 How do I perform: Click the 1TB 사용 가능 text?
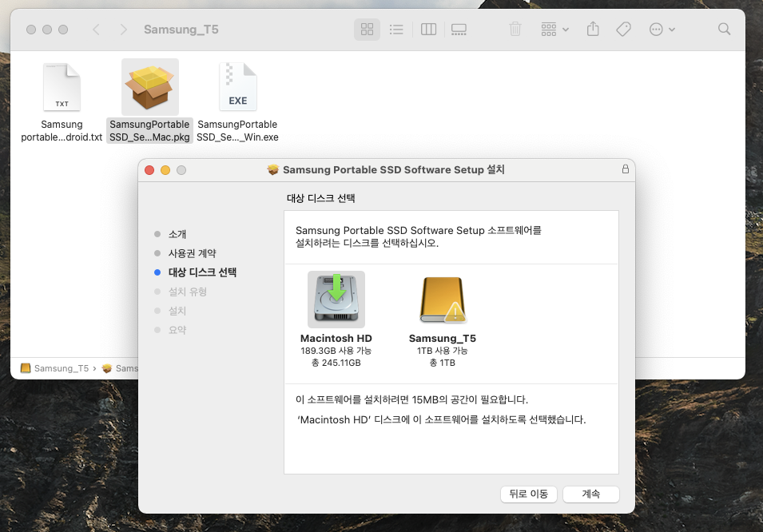443,351
